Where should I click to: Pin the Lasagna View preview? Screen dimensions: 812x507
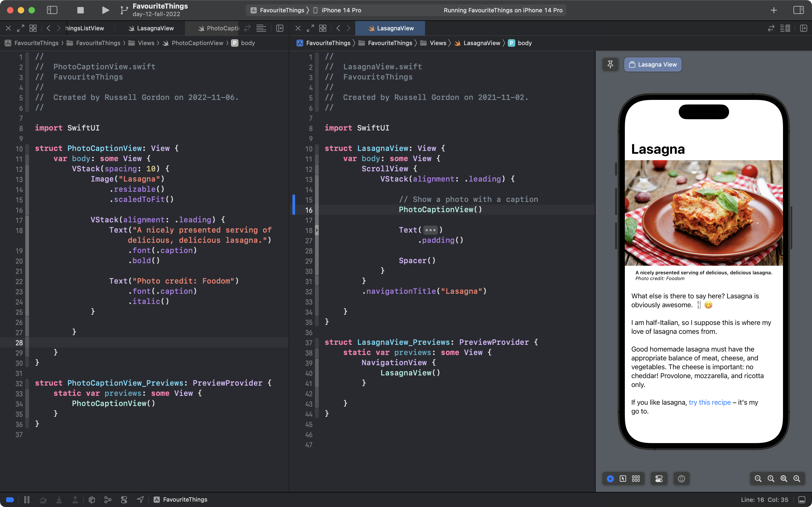click(x=610, y=64)
